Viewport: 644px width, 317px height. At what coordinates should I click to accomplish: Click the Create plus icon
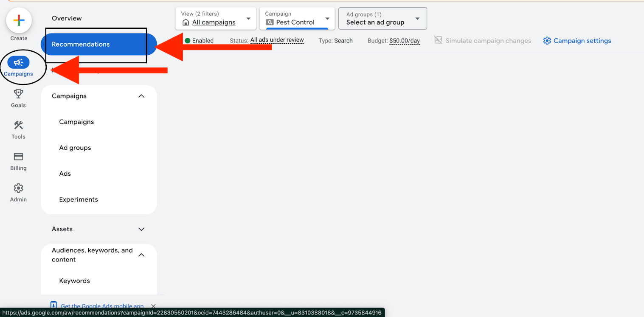(x=19, y=20)
